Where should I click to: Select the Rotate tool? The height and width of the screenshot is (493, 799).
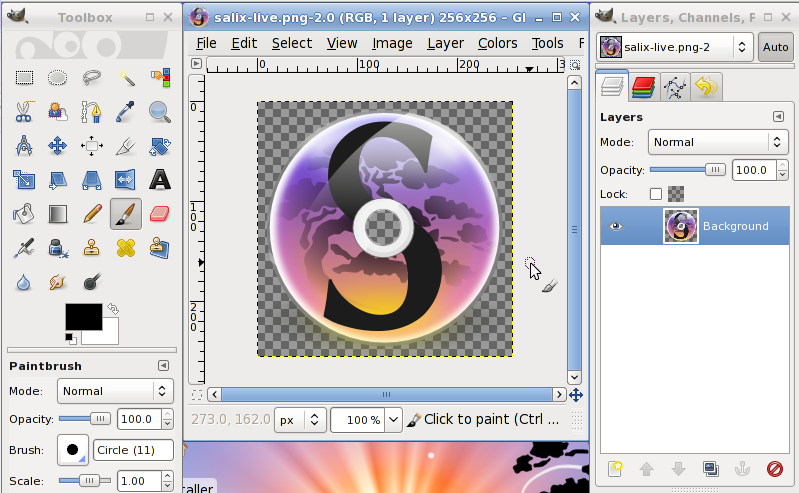[159, 146]
